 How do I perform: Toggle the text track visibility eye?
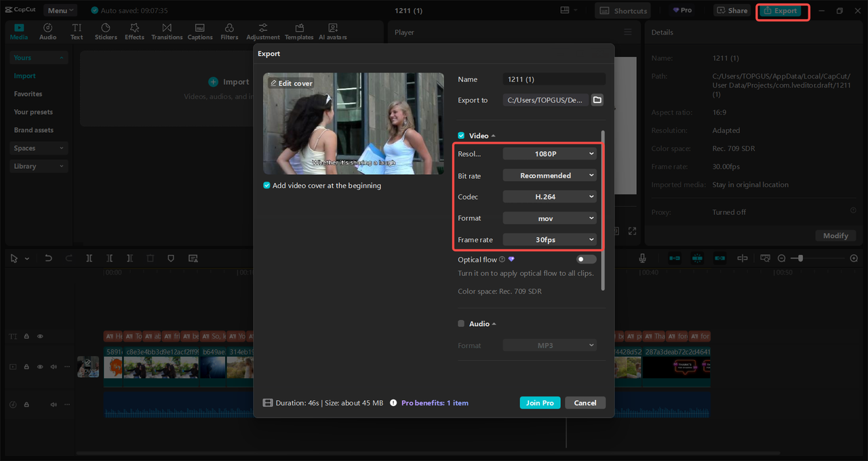tap(40, 336)
